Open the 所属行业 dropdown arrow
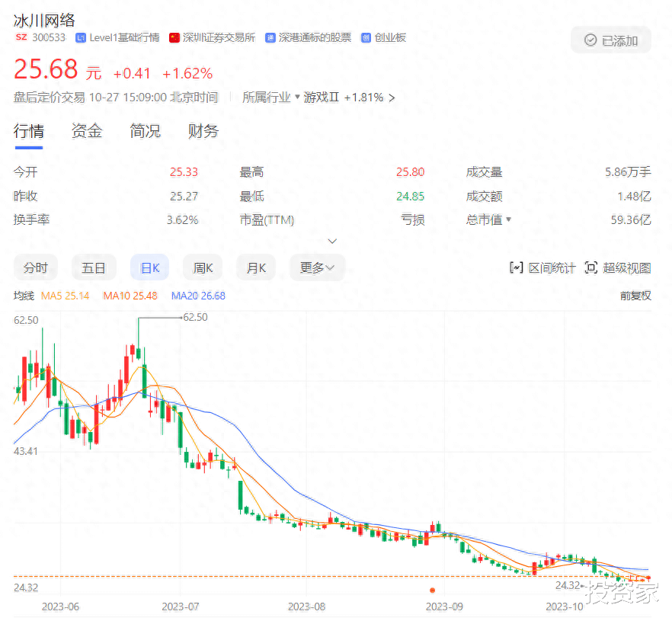The image size is (672, 621). coord(297,97)
